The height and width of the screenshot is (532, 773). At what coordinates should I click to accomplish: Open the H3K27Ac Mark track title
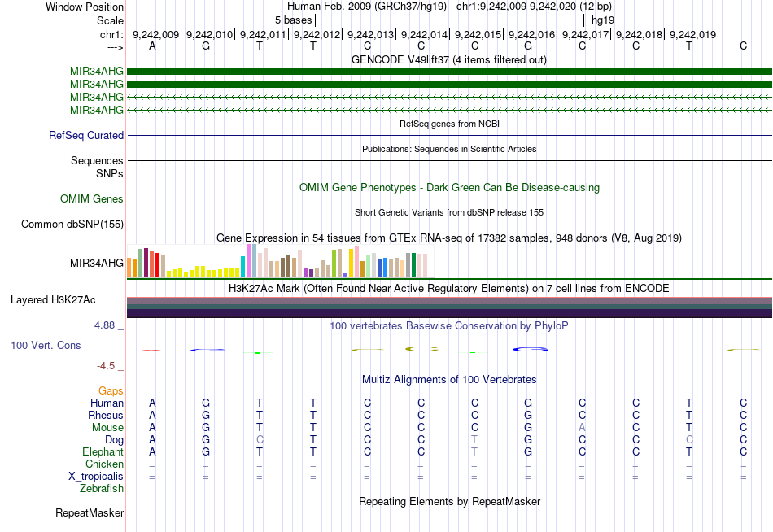pos(449,289)
